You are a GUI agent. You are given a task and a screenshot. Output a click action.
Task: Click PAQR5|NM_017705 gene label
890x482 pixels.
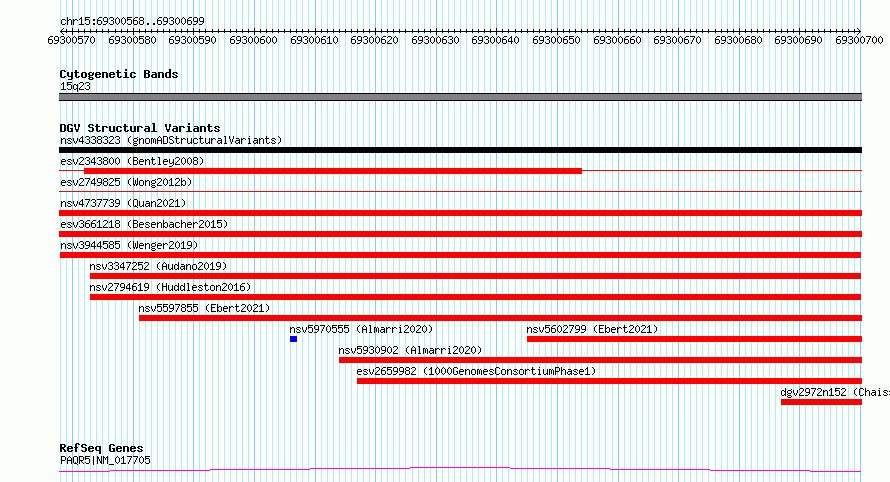pyautogui.click(x=105, y=460)
